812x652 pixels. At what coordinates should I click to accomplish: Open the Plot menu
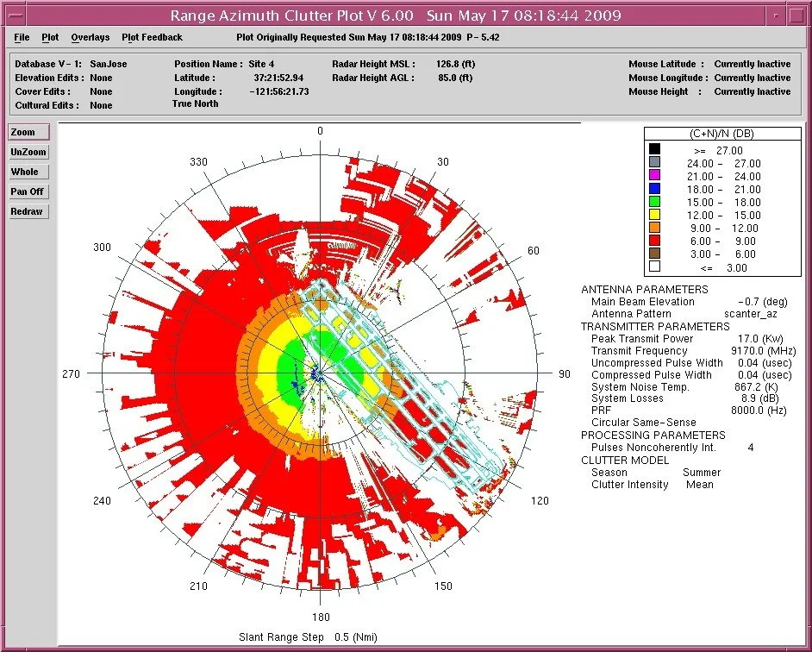pos(50,37)
